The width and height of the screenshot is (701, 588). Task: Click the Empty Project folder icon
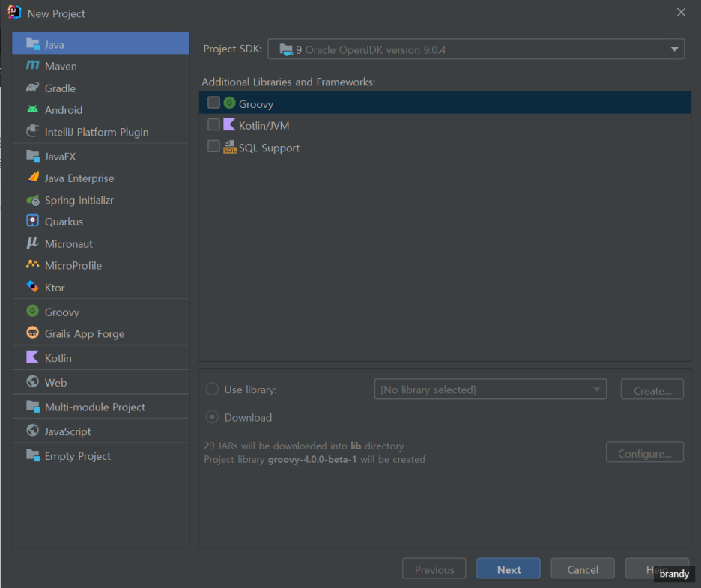point(33,455)
